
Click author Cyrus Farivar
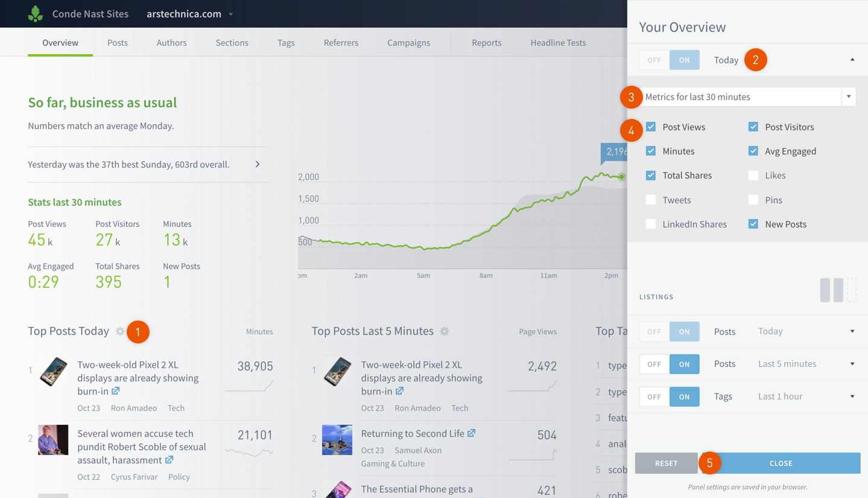[134, 477]
